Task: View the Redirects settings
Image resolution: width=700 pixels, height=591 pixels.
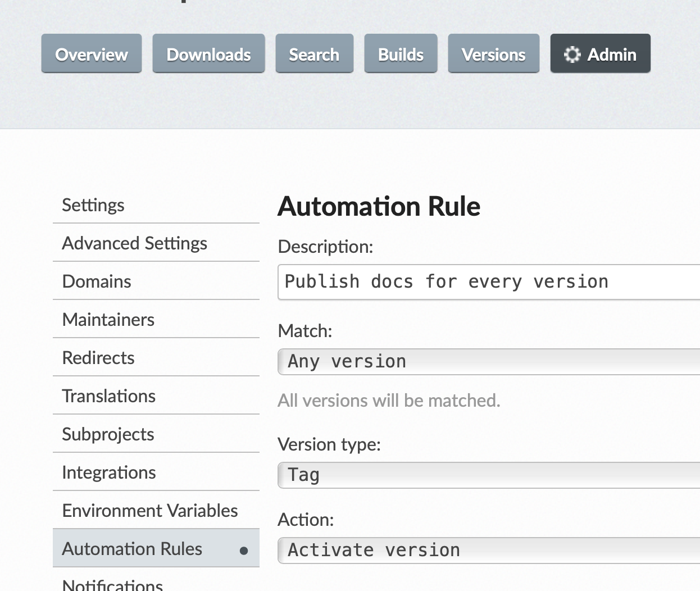Action: click(98, 358)
